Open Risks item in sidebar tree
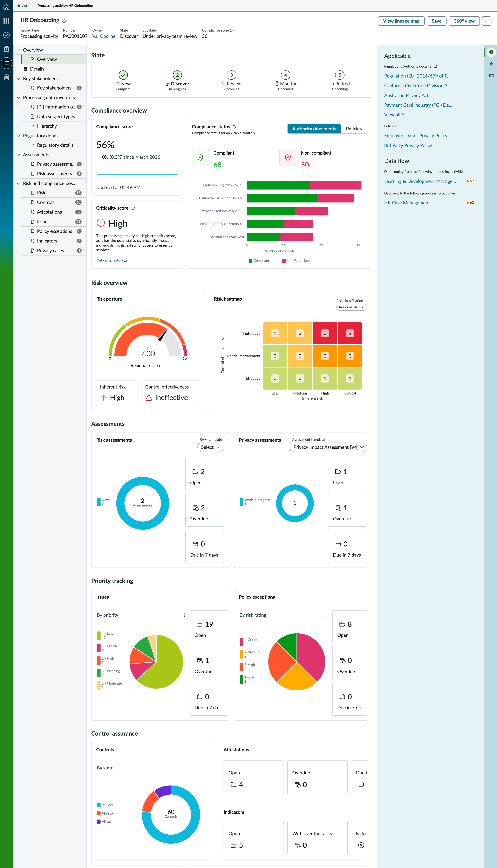The width and height of the screenshot is (497, 868). point(54,193)
